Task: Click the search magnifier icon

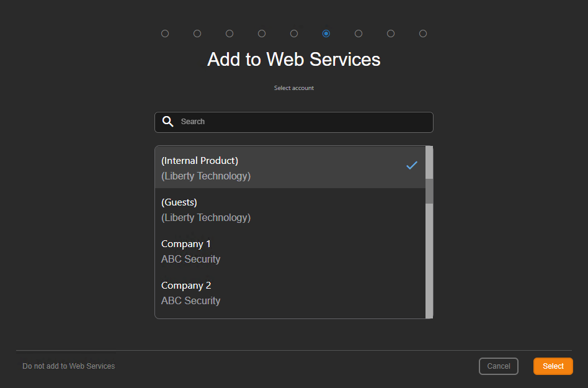Action: pos(167,122)
